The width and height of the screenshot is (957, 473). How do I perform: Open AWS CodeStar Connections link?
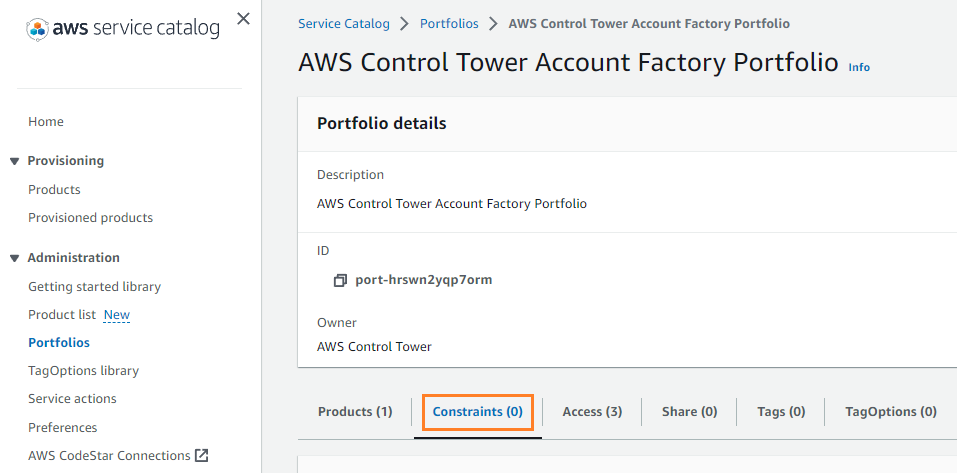tap(109, 455)
